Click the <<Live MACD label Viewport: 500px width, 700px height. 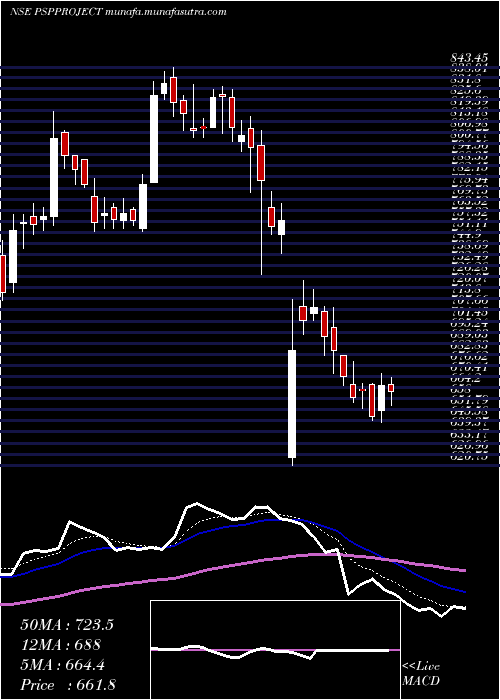pos(421,674)
